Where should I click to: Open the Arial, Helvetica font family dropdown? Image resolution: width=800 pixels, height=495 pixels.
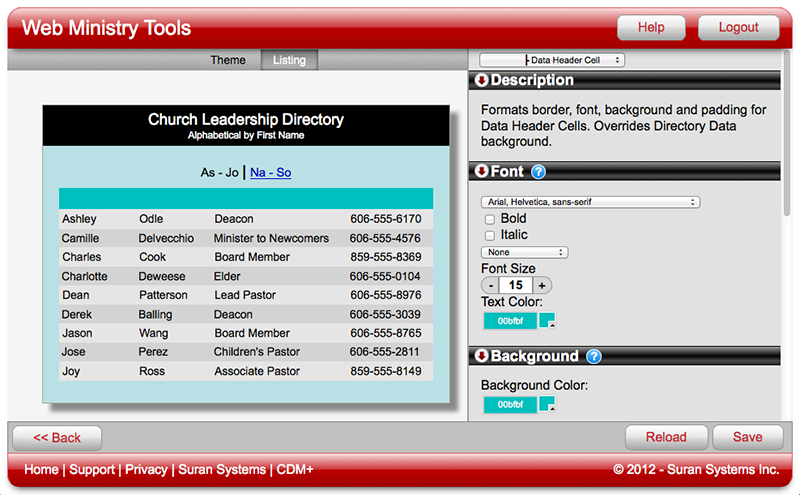click(x=589, y=202)
